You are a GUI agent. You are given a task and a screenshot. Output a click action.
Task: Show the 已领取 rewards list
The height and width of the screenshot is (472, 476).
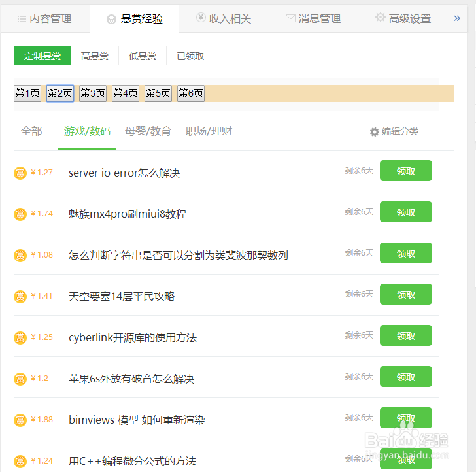point(190,56)
